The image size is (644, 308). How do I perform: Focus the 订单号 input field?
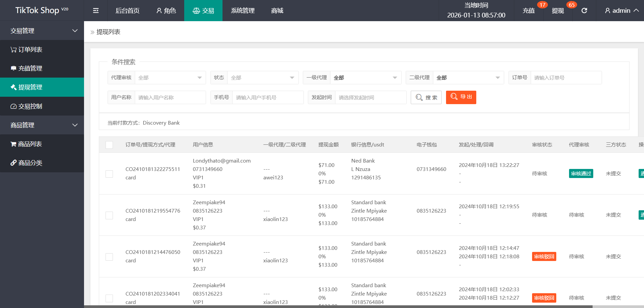566,78
